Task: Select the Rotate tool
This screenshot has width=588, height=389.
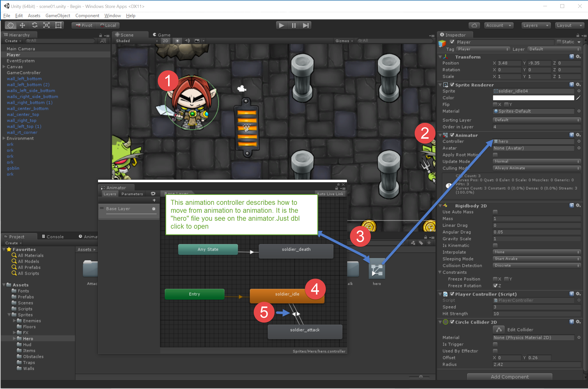Action: pyautogui.click(x=35, y=25)
